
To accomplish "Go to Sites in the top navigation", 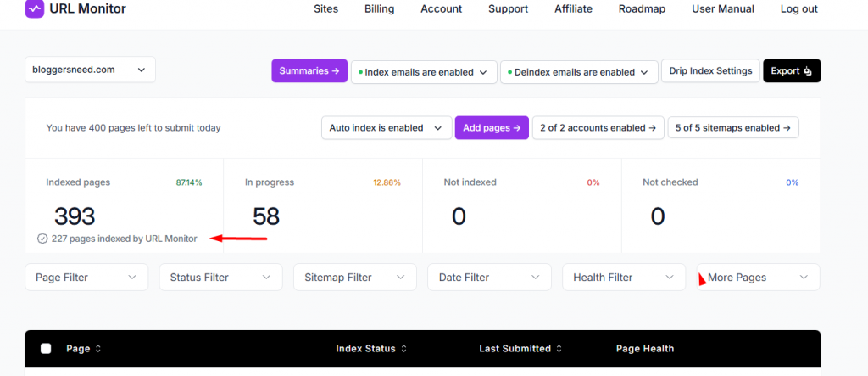I will [x=325, y=8].
